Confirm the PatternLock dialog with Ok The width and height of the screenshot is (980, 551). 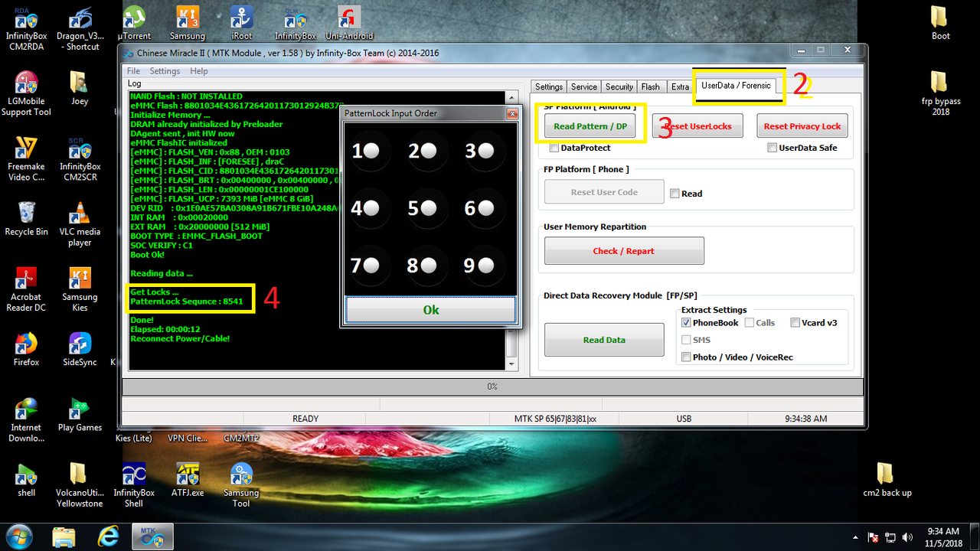pyautogui.click(x=431, y=310)
